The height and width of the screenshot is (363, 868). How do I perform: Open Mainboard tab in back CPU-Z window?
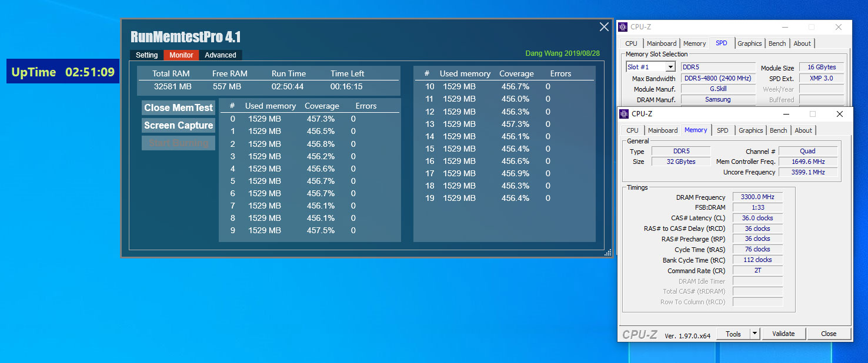pyautogui.click(x=662, y=43)
